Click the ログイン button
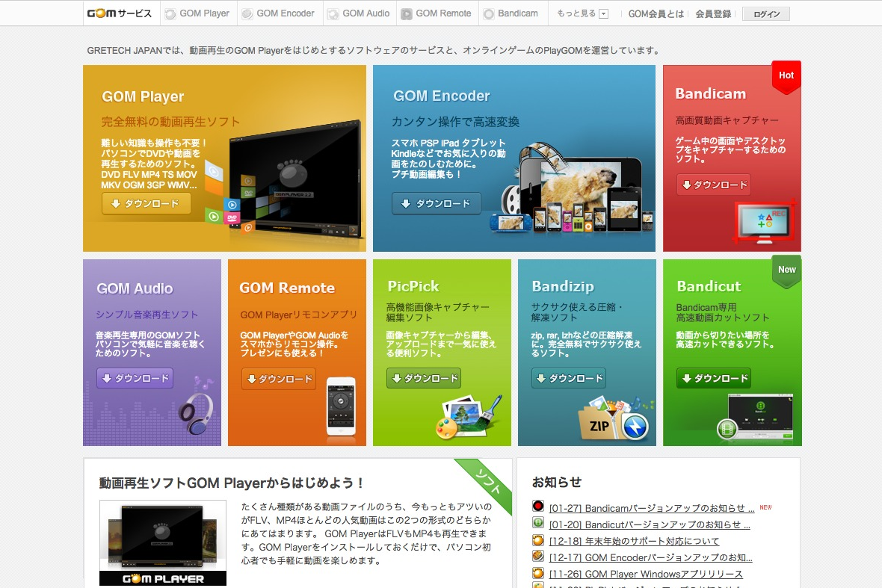Screen dimensions: 882x588 pos(766,14)
